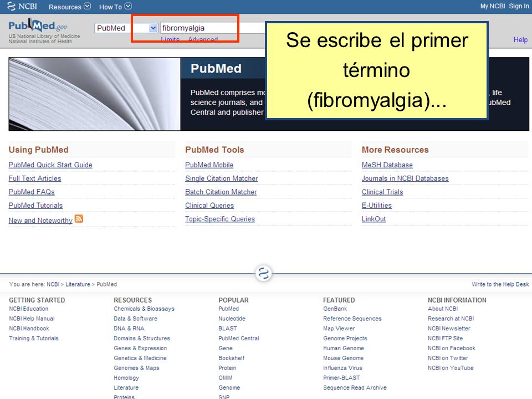Screen dimensions: 532x399
Task: Open Single Citation Matcher
Action: click(222, 178)
